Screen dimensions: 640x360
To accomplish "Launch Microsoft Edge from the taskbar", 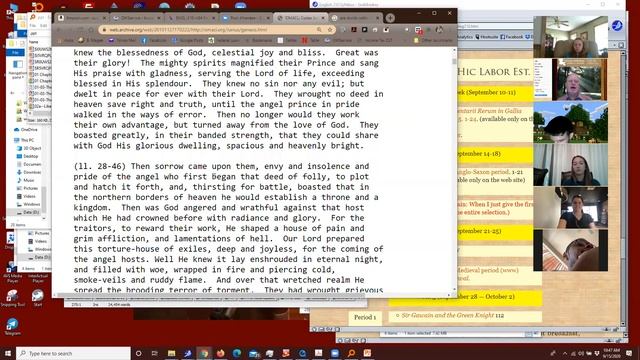I will [237, 353].
